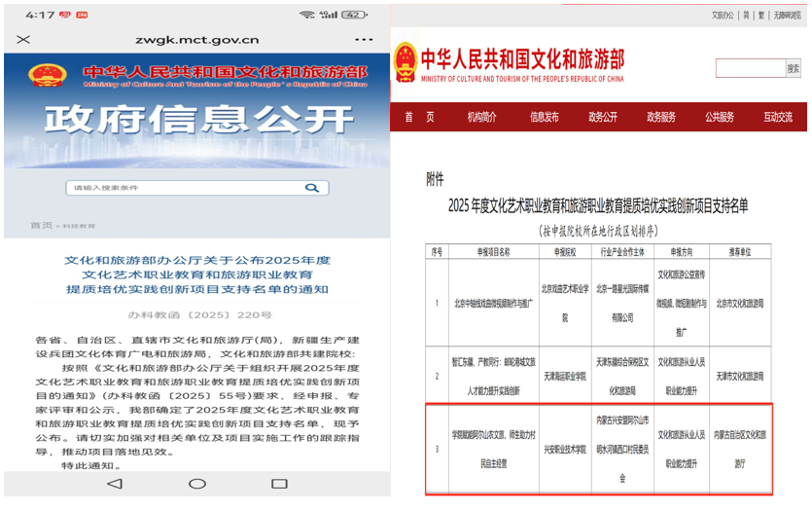Tap the Android back triangle button

pos(115,484)
